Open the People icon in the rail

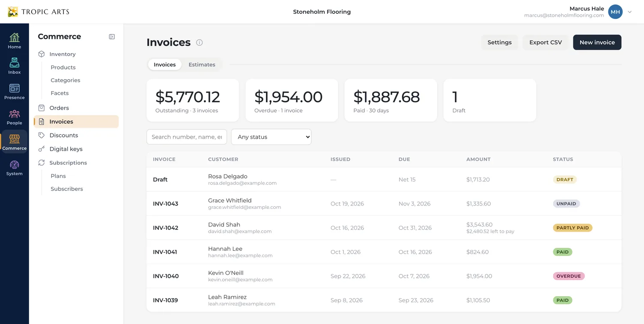coord(14,114)
